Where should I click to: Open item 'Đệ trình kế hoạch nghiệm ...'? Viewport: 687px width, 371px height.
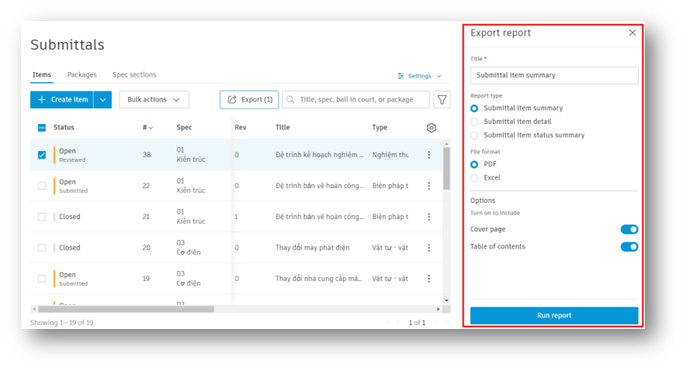coord(319,155)
